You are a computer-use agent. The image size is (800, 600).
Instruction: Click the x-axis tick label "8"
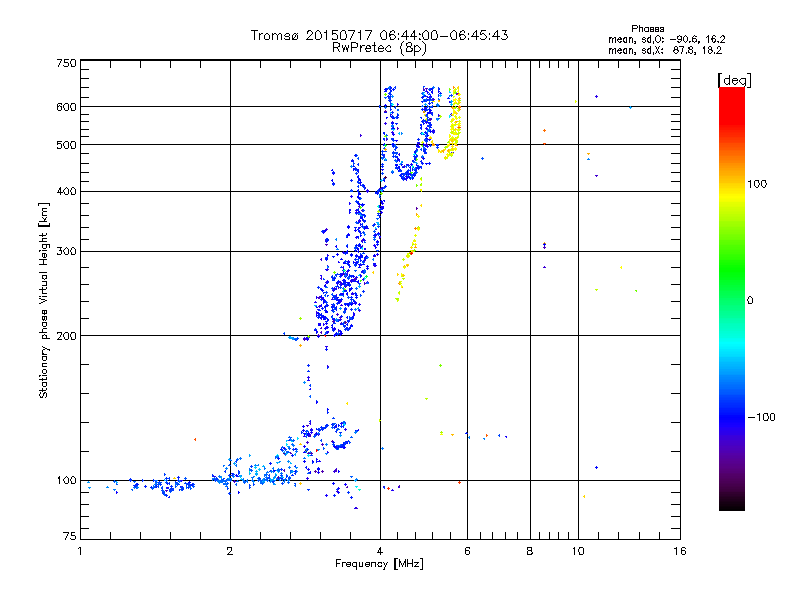530,551
